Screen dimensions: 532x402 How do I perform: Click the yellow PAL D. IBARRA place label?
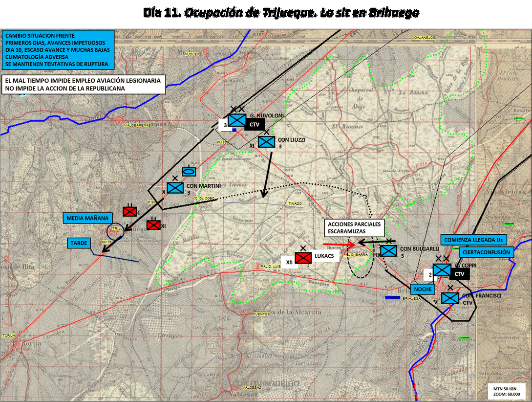356,254
